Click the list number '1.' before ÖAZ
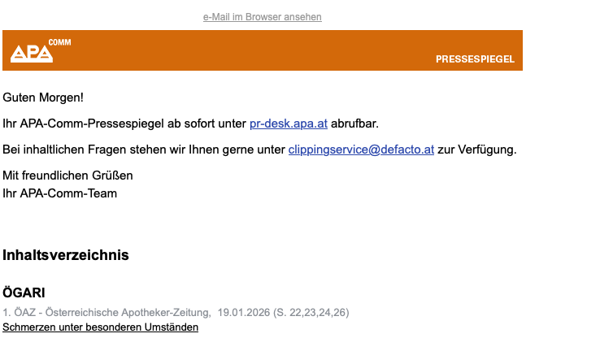The width and height of the screenshot is (613, 364). [x=7, y=312]
